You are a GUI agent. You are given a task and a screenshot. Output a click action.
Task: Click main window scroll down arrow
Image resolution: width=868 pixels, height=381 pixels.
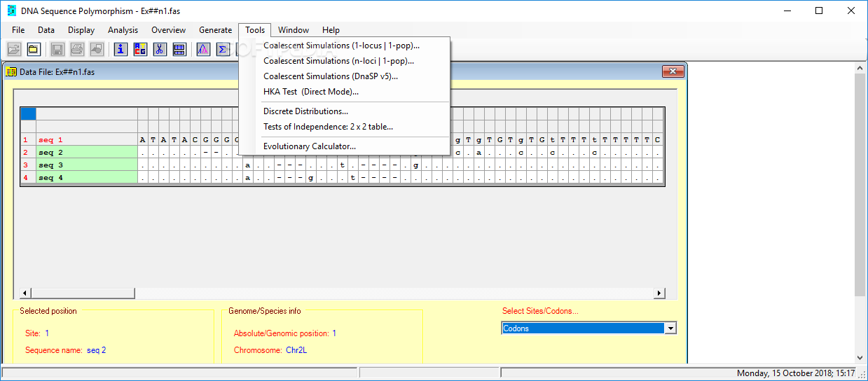(x=861, y=358)
